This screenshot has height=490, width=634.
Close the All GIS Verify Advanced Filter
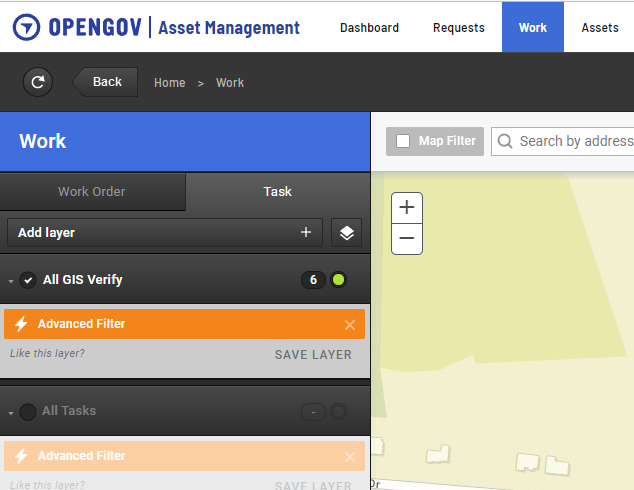[x=350, y=325]
